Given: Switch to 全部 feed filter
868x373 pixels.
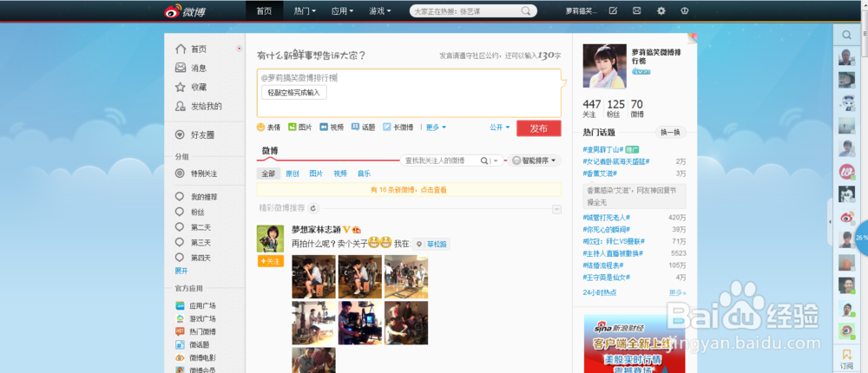Looking at the screenshot, I should coord(268,173).
